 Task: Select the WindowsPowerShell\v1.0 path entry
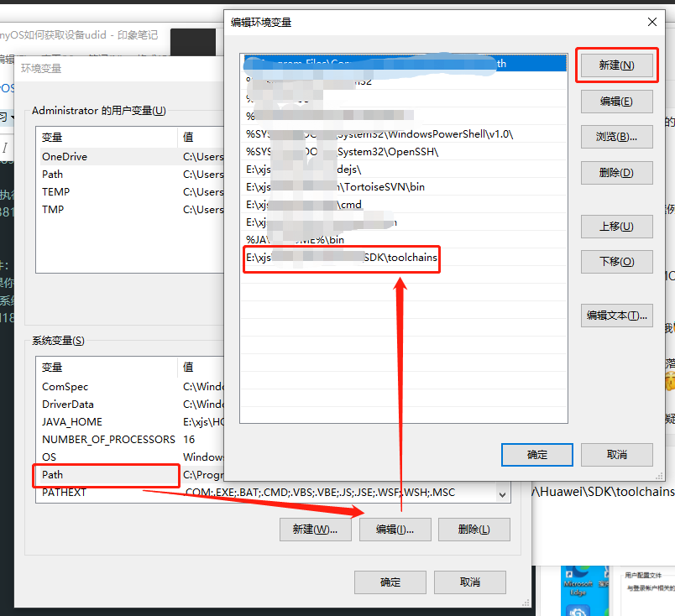[x=379, y=134]
